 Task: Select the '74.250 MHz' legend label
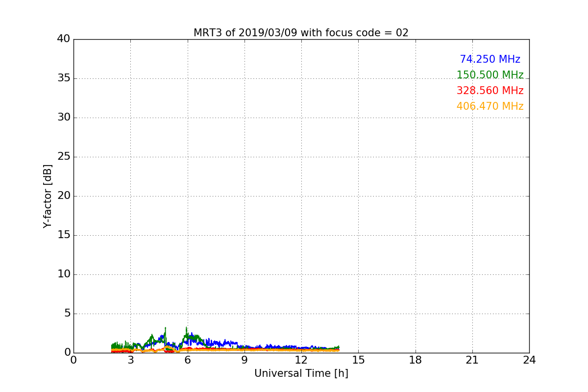(490, 59)
